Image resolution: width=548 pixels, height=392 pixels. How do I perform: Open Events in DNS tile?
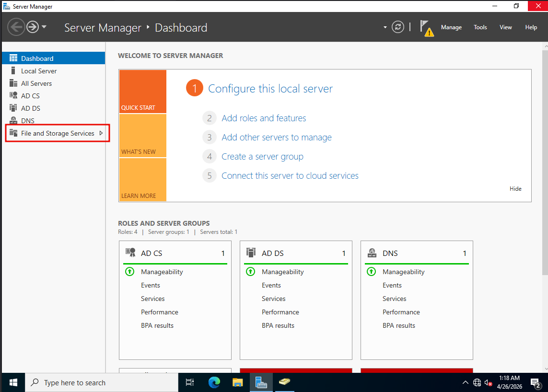tap(392, 286)
